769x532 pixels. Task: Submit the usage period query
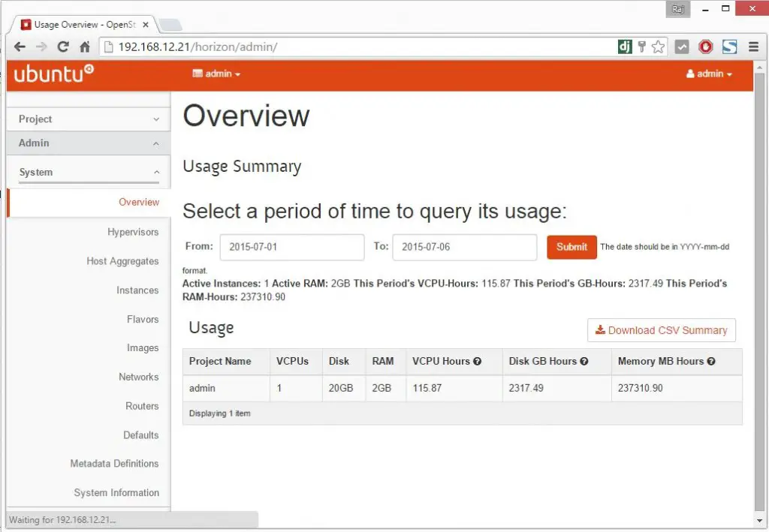(x=571, y=247)
